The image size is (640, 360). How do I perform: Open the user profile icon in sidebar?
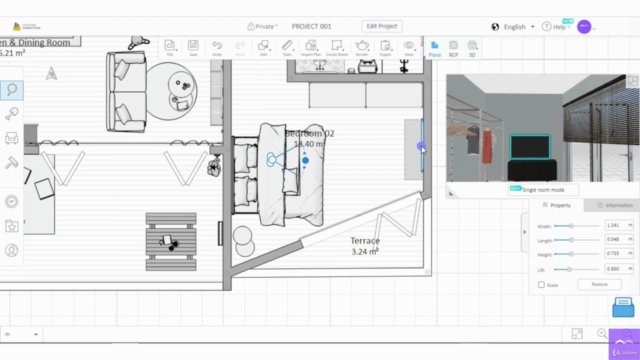12,250
